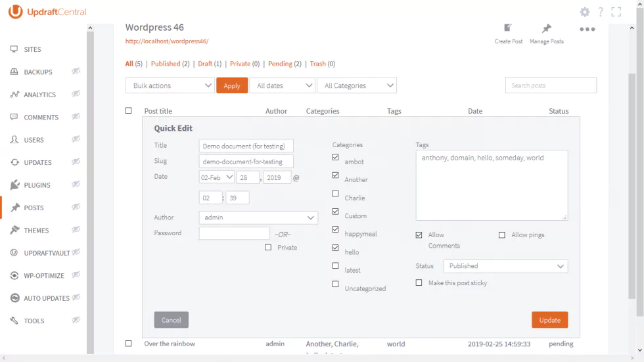This screenshot has height=362, width=644.
Task: Enable the Private checkbox
Action: click(x=268, y=248)
